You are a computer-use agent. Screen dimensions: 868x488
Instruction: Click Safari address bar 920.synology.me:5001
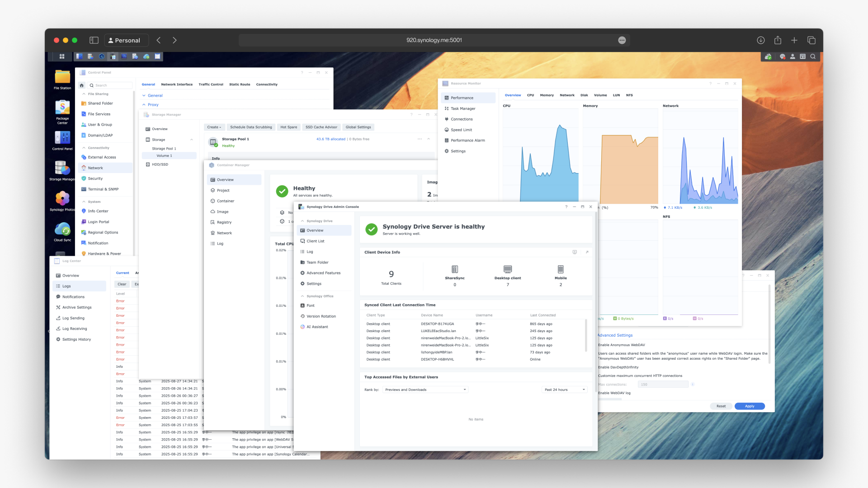[x=434, y=40]
